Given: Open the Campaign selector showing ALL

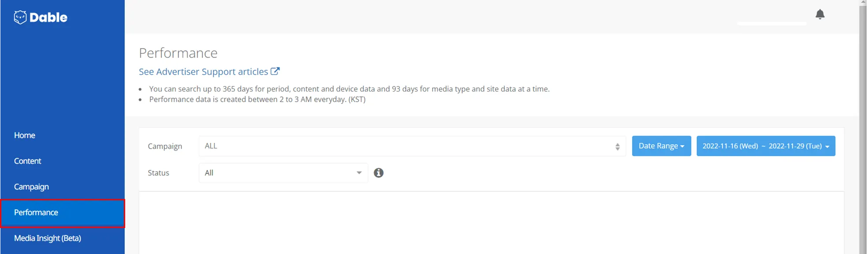Looking at the screenshot, I should click(x=406, y=146).
